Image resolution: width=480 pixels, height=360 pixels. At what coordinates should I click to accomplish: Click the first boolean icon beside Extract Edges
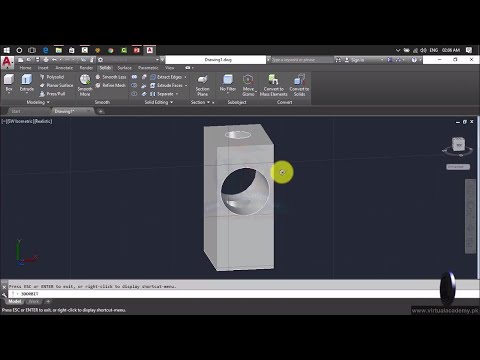pos(134,77)
